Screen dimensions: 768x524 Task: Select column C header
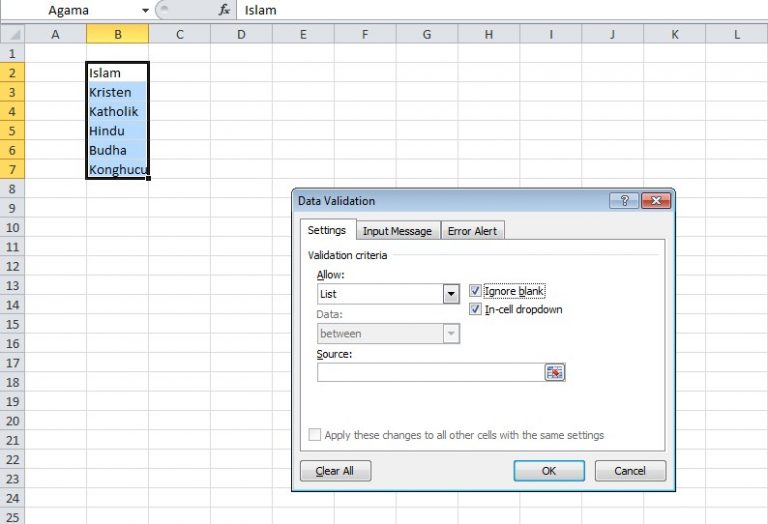[179, 34]
